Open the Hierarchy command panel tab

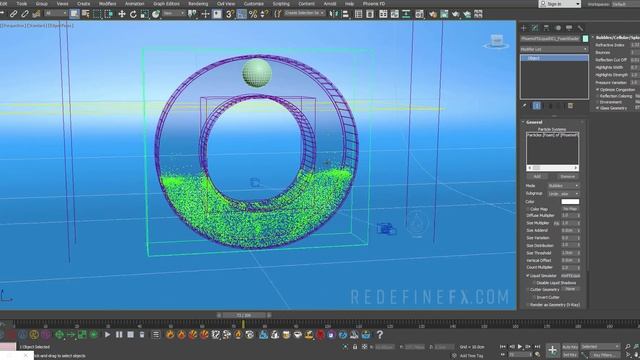tap(547, 28)
